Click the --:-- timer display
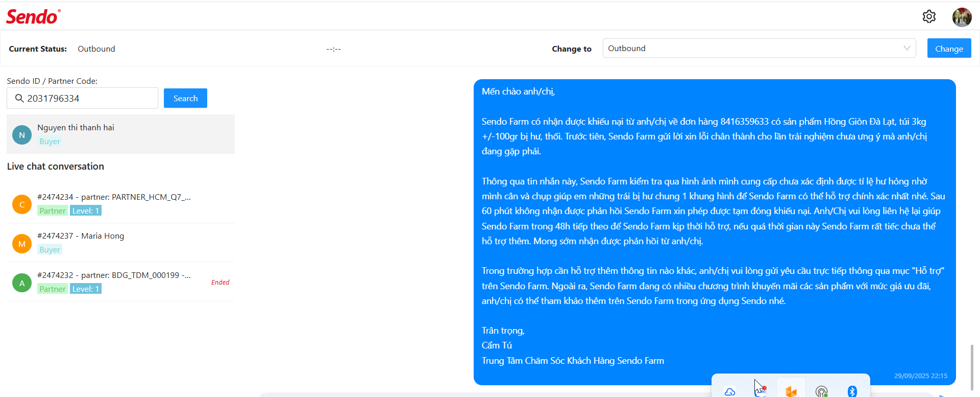 click(334, 49)
